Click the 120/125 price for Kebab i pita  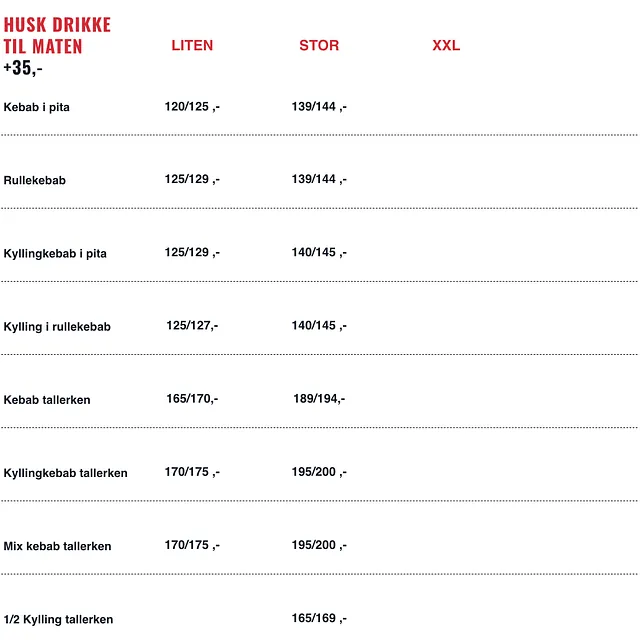(x=192, y=106)
